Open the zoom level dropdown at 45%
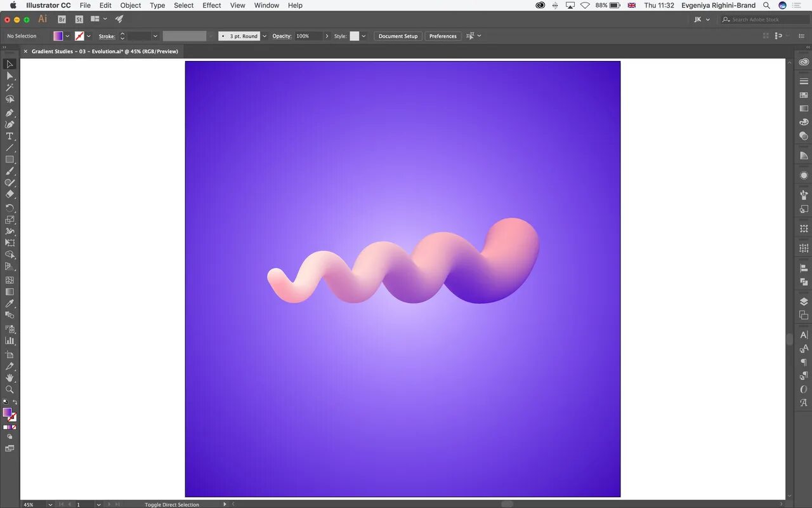This screenshot has width=812, height=508. 50,504
